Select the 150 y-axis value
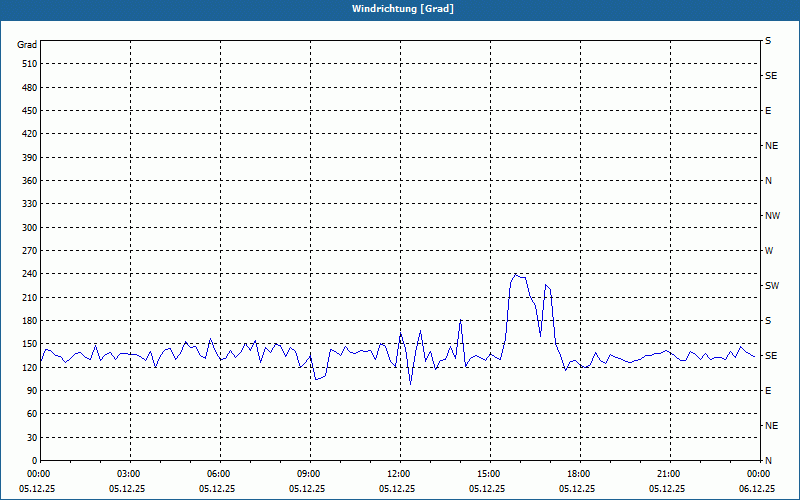The width and height of the screenshot is (800, 500). pyautogui.click(x=30, y=344)
